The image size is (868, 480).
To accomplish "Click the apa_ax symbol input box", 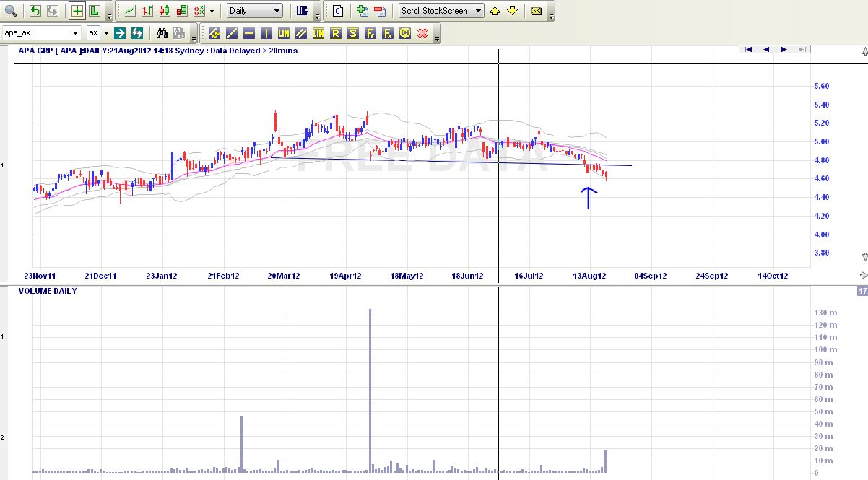I will (x=36, y=32).
